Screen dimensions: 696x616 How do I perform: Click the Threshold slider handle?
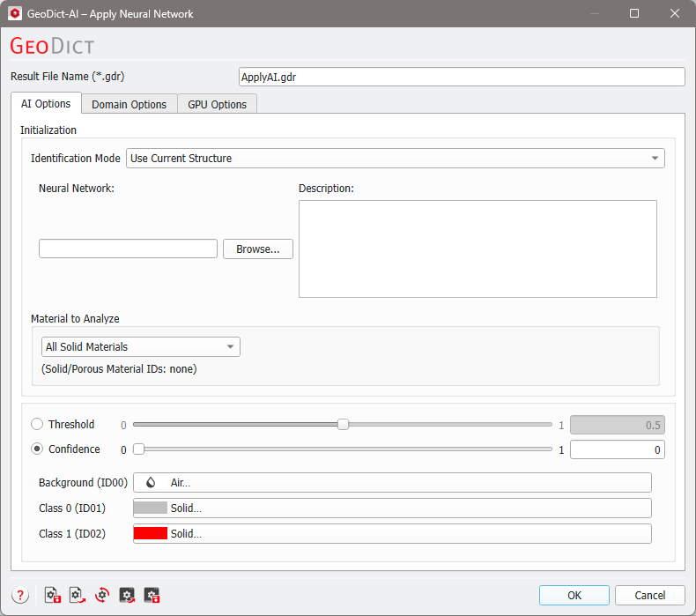343,424
